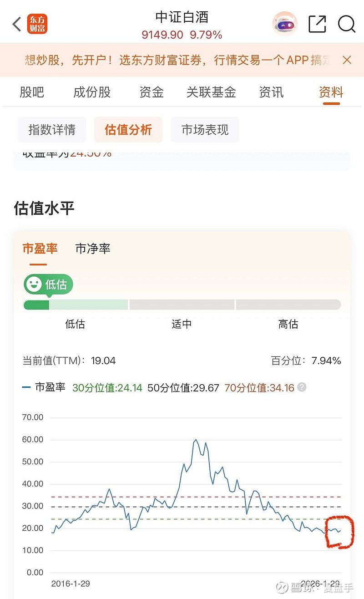The width and height of the screenshot is (364, 599).
Task: Close the orange promo banner
Action: pos(347,60)
